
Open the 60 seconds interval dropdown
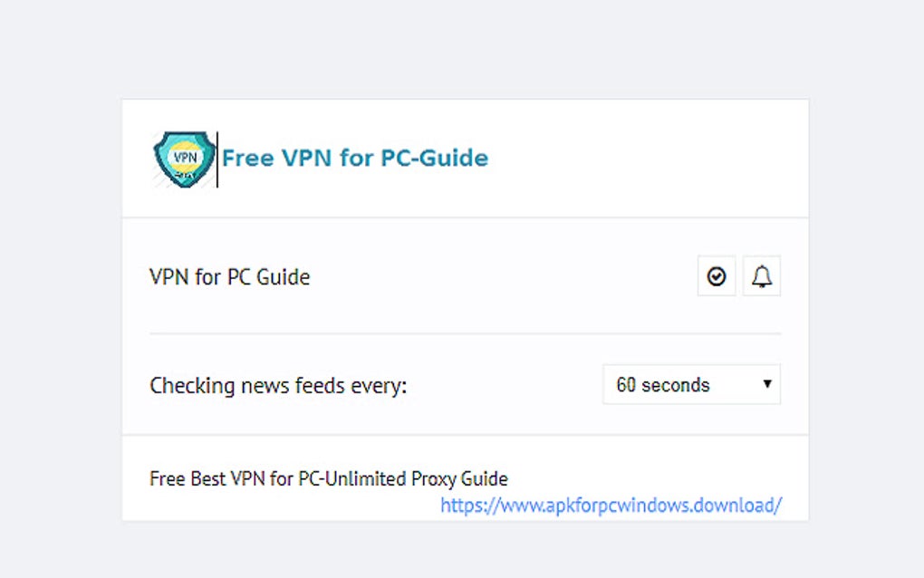pos(691,385)
